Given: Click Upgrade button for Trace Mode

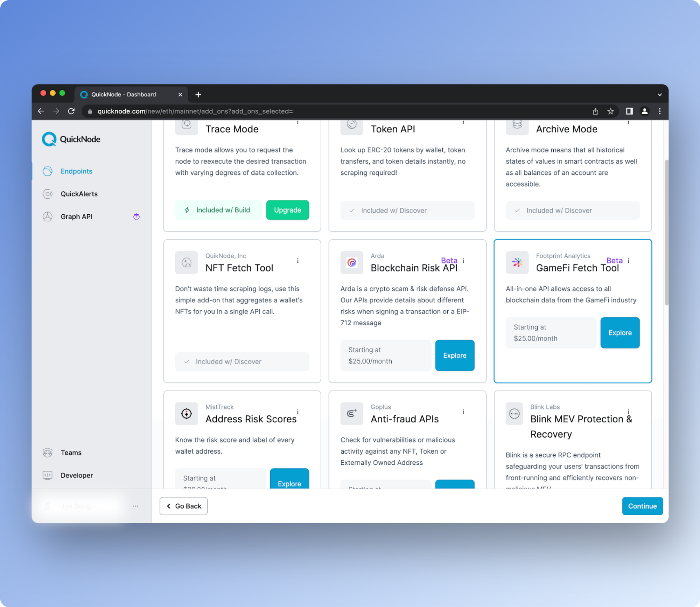Looking at the screenshot, I should 287,210.
